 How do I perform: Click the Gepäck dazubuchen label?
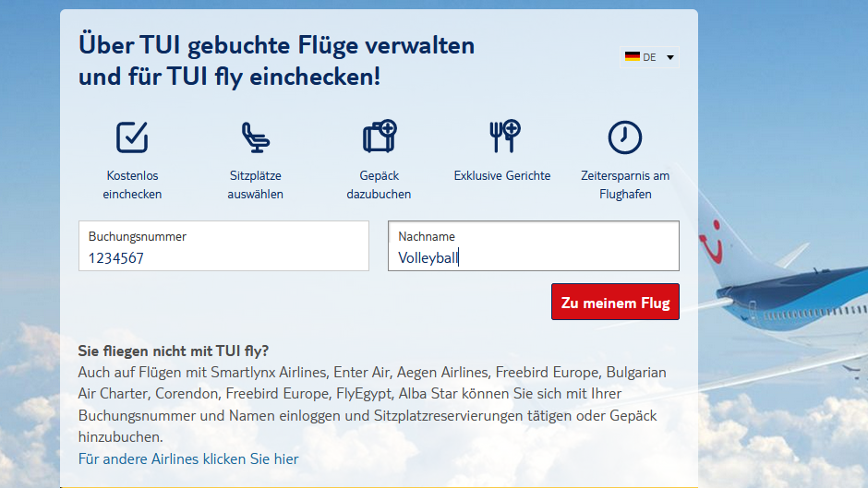click(380, 184)
